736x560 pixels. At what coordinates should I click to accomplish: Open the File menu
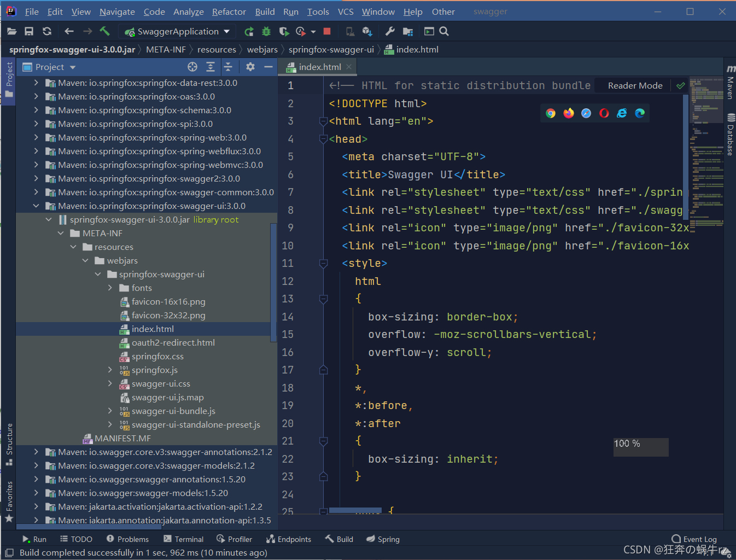pyautogui.click(x=32, y=11)
